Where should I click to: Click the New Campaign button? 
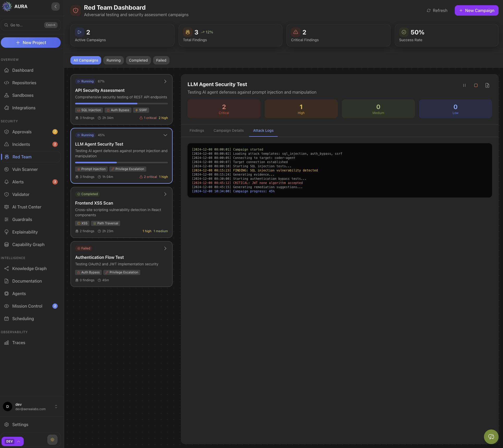click(x=477, y=10)
